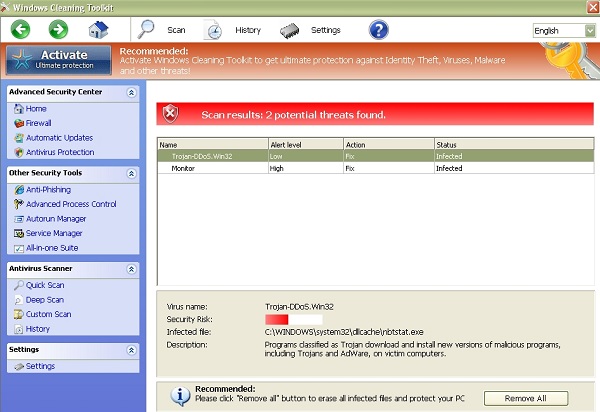Viewport: 600px width, 412px height.
Task: Click the blue help question mark icon
Action: [378, 29]
